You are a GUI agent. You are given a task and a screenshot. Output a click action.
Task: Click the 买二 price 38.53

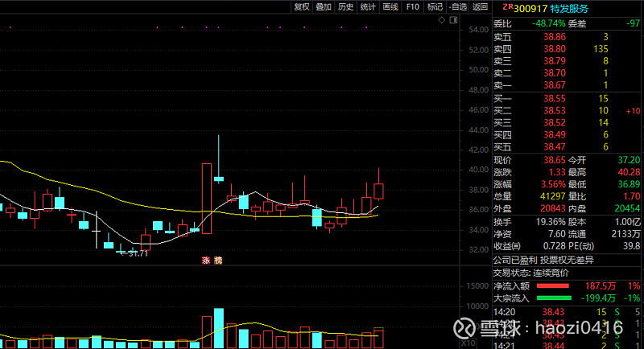pos(555,111)
